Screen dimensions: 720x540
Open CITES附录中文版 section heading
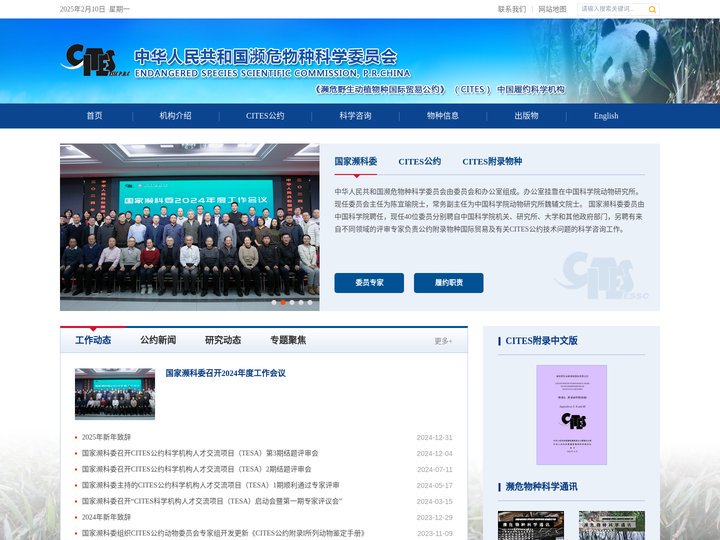(x=541, y=341)
